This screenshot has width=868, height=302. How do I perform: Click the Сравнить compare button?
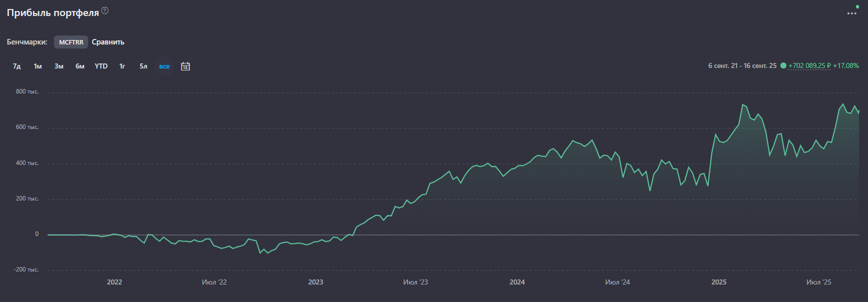click(x=108, y=42)
